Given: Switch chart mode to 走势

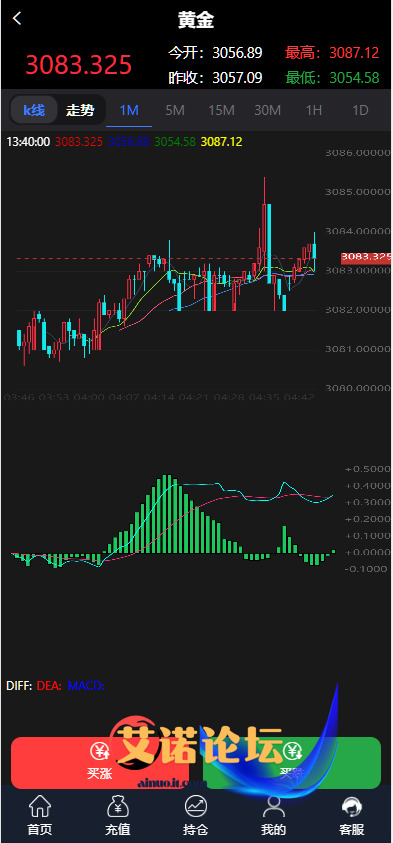Looking at the screenshot, I should (80, 111).
